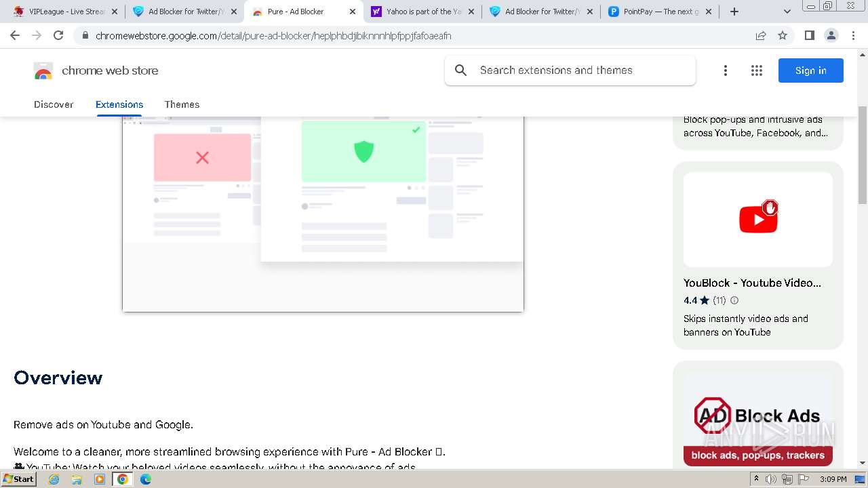Expand hidden system tray icons arrow
This screenshot has width=868, height=488.
[756, 479]
